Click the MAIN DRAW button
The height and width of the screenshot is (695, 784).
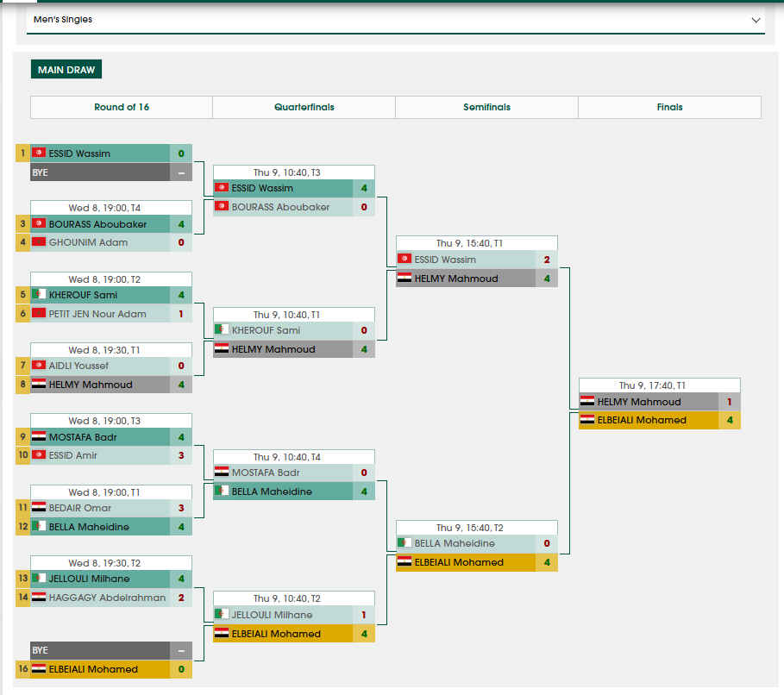(x=66, y=70)
